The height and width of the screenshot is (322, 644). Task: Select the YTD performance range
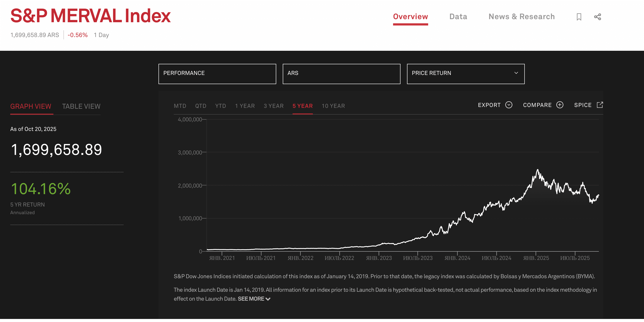[x=220, y=106]
